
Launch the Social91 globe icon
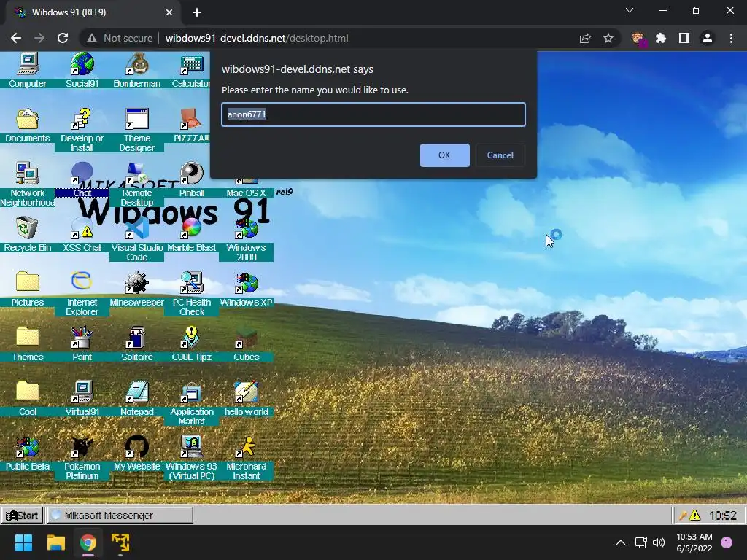82,65
